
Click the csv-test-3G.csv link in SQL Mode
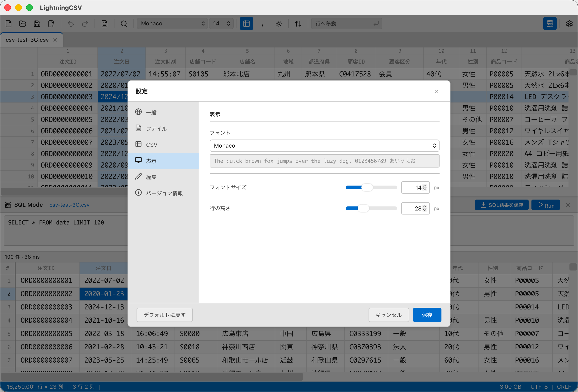click(69, 205)
